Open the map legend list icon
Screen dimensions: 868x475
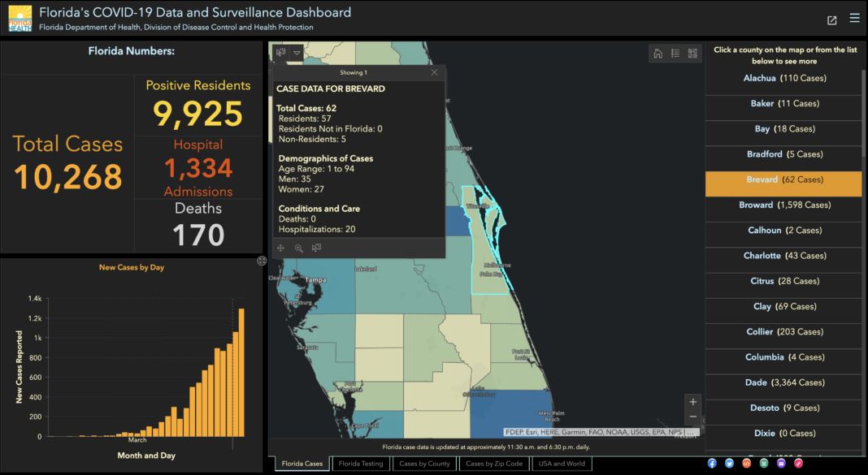click(x=675, y=54)
